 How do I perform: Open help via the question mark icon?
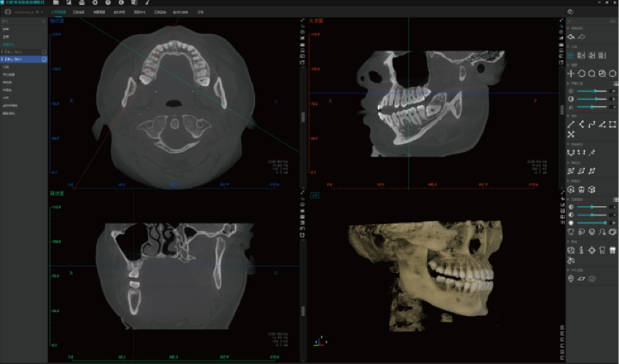point(107,3)
